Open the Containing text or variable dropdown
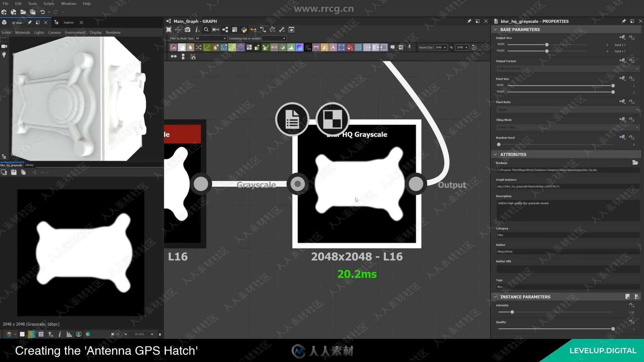Viewport: 644px width, 362px height. coord(274,39)
